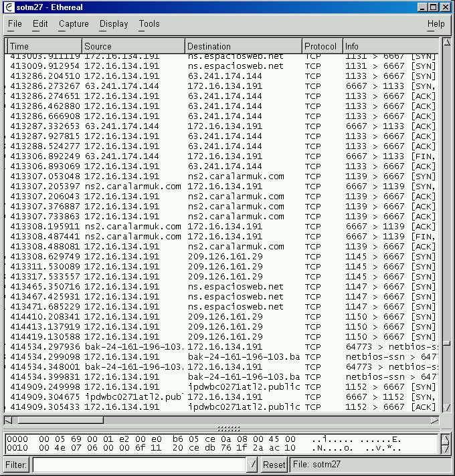Select packet at time 413287.332653
Screen dimensions: 455x476
click(x=221, y=126)
